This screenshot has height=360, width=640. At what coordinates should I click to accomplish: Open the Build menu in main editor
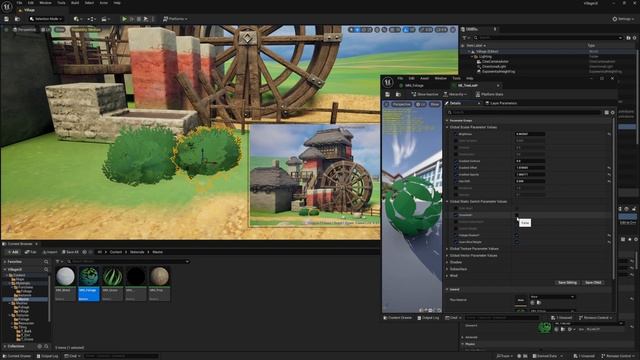75,3
